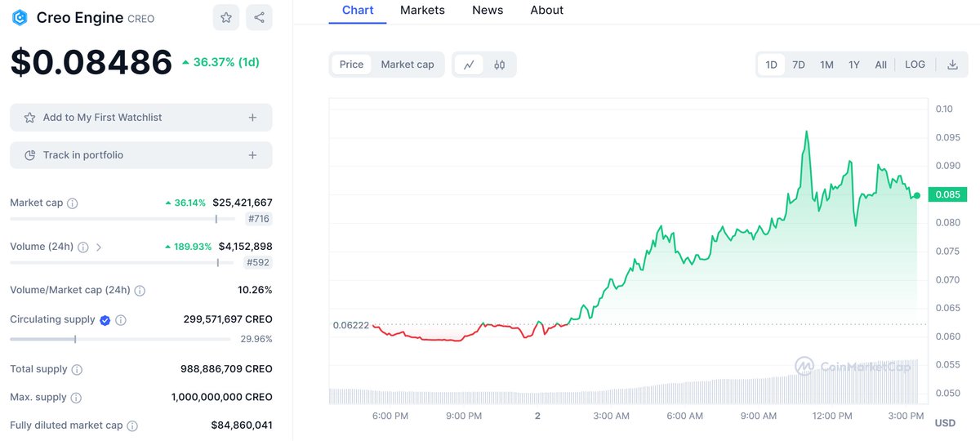Viewport: 980px width, 441px height.
Task: Open the share options icon
Action: click(x=259, y=17)
